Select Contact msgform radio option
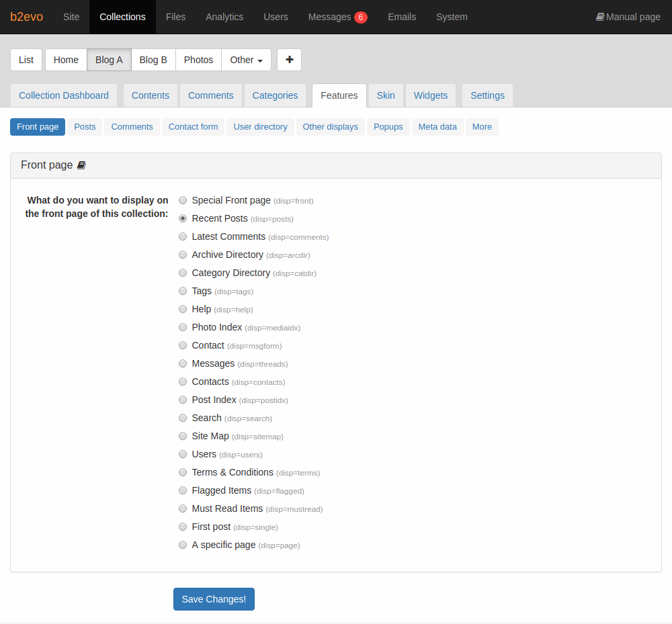The height and width of the screenshot is (624, 672). [x=183, y=345]
